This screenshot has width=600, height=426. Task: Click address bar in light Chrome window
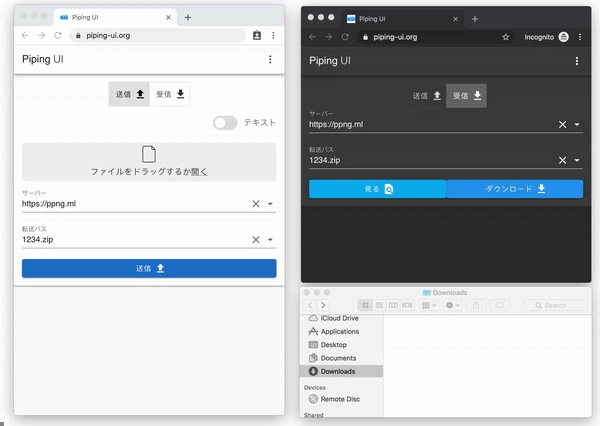157,36
